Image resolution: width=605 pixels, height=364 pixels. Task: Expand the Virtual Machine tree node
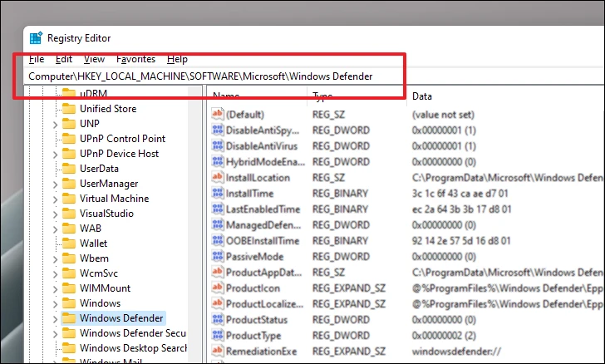tap(55, 199)
